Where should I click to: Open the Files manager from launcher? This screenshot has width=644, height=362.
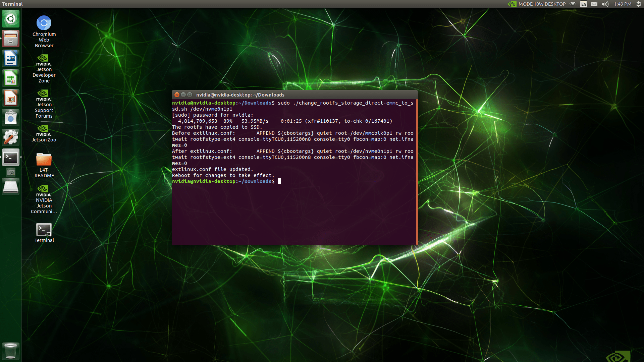(x=11, y=39)
